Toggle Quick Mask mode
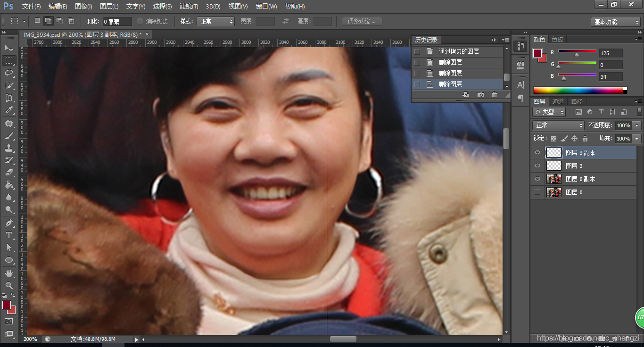The height and width of the screenshot is (347, 644). [9, 321]
